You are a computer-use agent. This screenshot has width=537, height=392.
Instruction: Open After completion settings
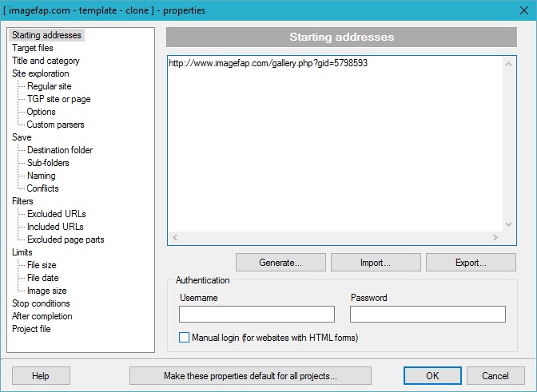[42, 316]
